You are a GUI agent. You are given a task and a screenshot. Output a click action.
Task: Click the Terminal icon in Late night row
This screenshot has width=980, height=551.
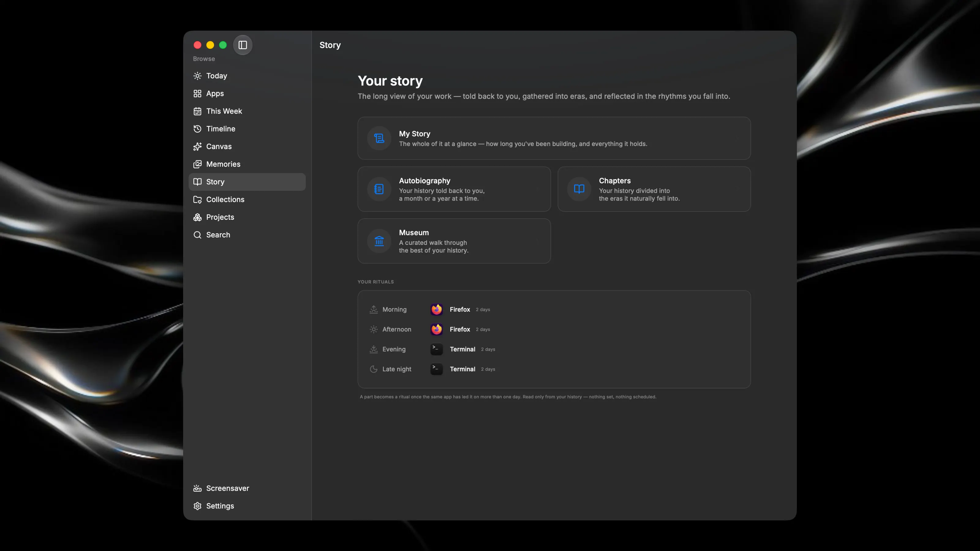coord(436,369)
